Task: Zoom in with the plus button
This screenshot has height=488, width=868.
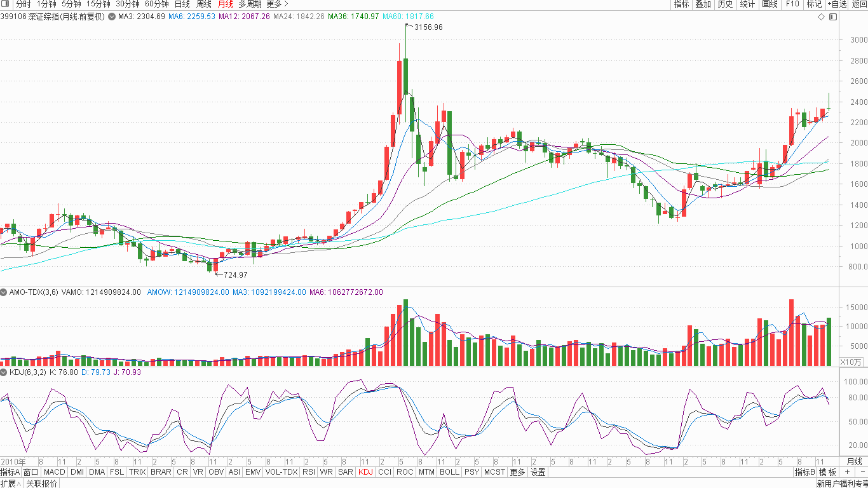Action: click(847, 472)
